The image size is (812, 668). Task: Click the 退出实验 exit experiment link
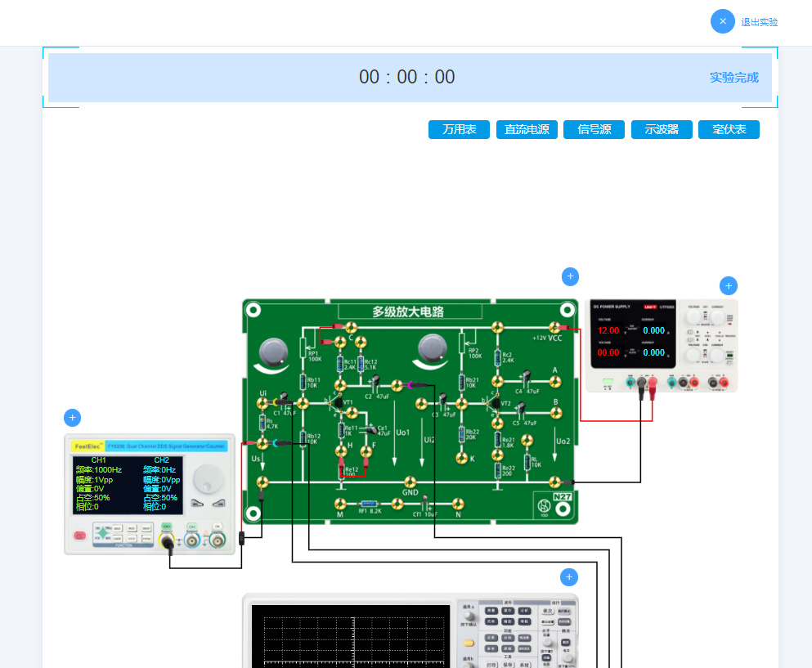[759, 22]
